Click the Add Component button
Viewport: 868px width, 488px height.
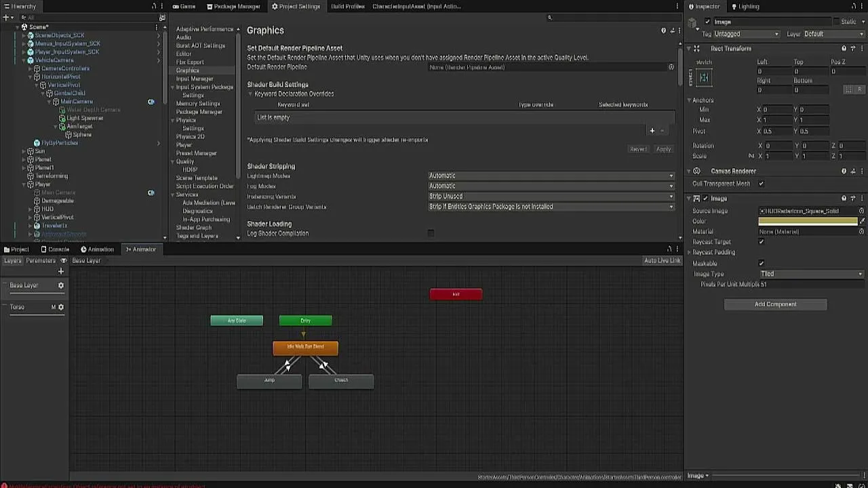tap(775, 304)
